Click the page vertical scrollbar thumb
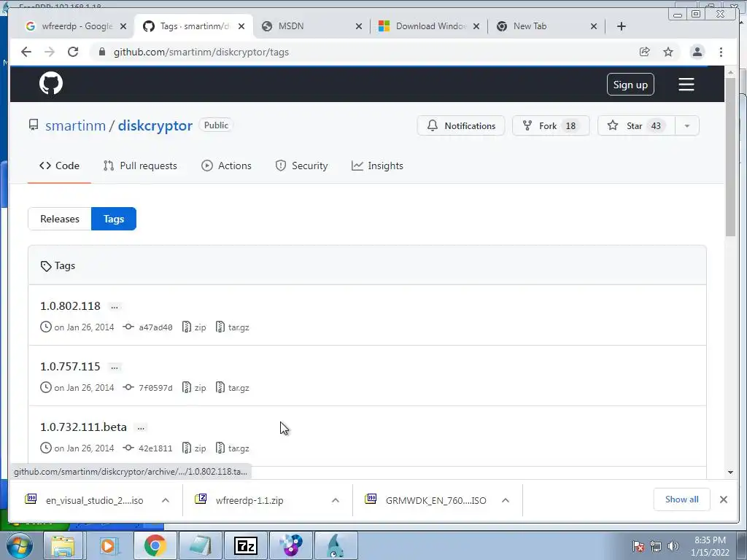Image resolution: width=747 pixels, height=560 pixels. click(x=730, y=156)
